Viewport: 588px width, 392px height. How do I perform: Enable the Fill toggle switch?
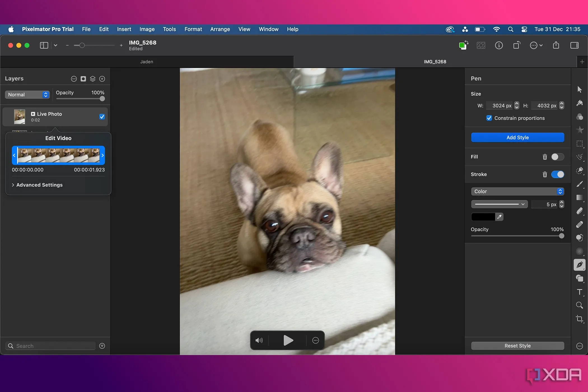tap(557, 157)
